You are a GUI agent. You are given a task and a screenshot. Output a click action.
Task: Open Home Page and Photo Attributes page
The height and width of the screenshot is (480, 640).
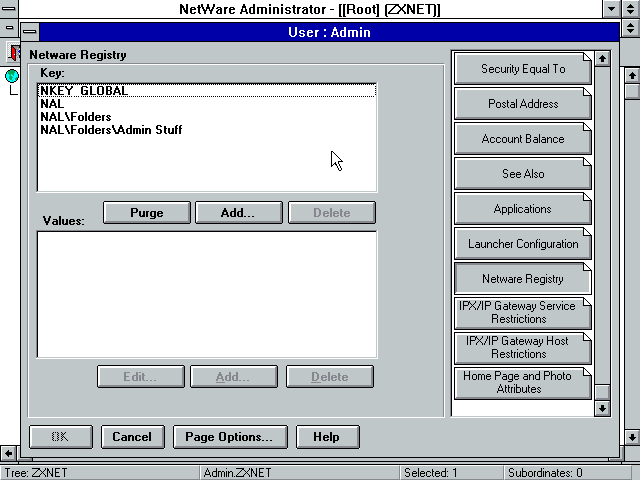coord(523,383)
